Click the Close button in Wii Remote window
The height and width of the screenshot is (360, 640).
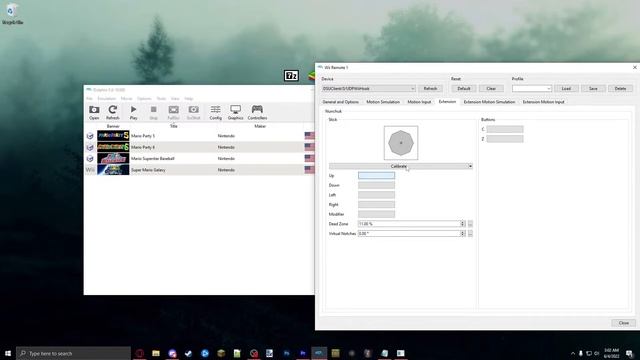[623, 323]
